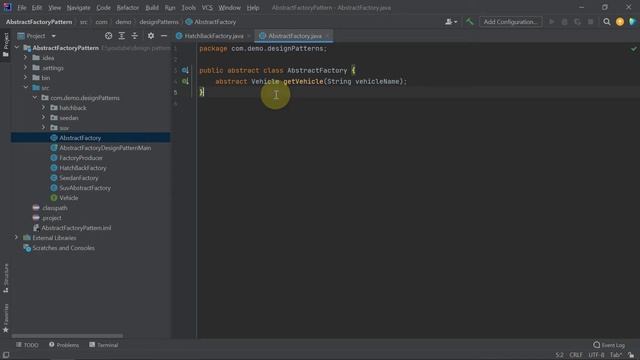Open the Event Log
The height and width of the screenshot is (360, 640).
(x=609, y=345)
